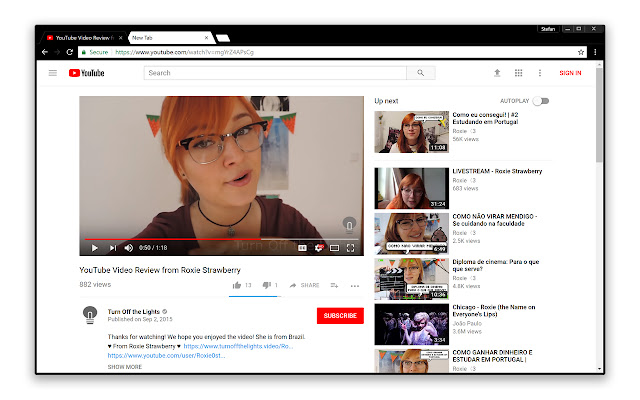This screenshot has width=640, height=400.
Task: Open YouTube apps grid icon
Action: tap(518, 73)
